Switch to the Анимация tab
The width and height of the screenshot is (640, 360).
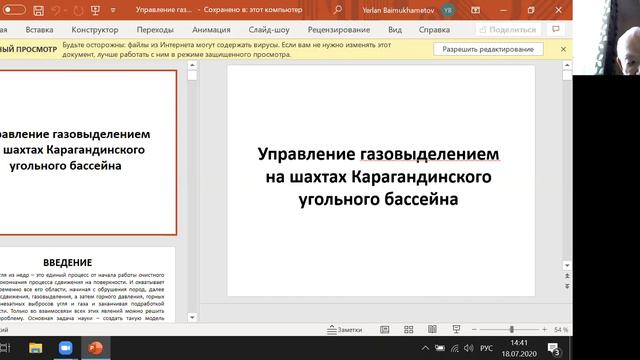[x=211, y=30]
